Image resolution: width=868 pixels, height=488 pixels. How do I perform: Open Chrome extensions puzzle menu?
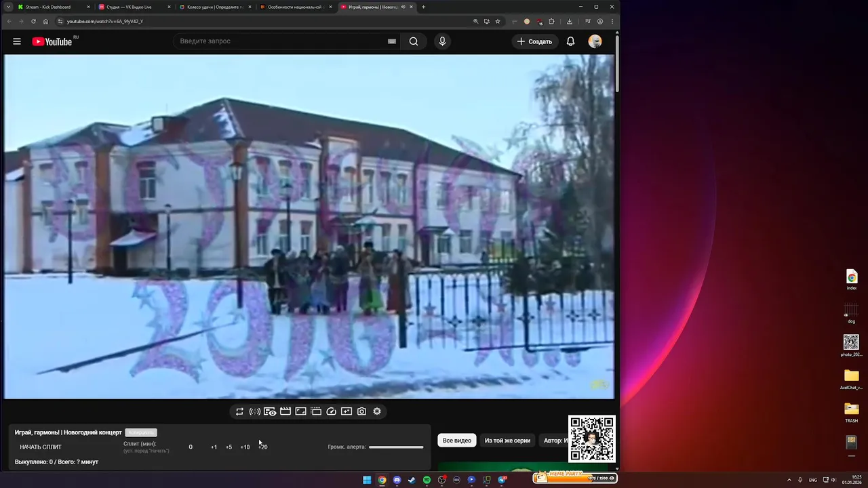[551, 21]
